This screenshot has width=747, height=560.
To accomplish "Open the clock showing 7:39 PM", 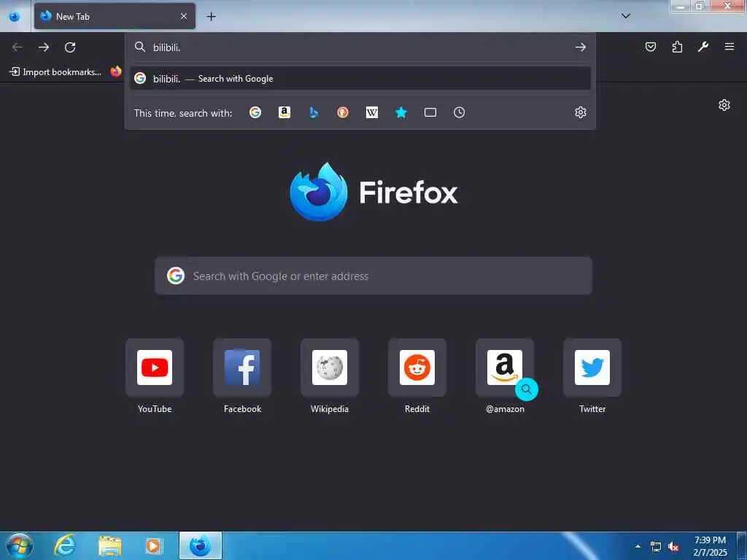I will tap(711, 545).
